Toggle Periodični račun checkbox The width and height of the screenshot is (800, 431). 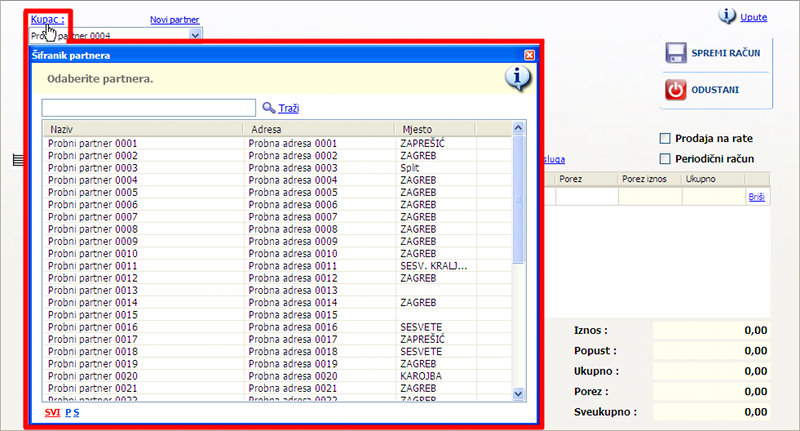pyautogui.click(x=665, y=159)
